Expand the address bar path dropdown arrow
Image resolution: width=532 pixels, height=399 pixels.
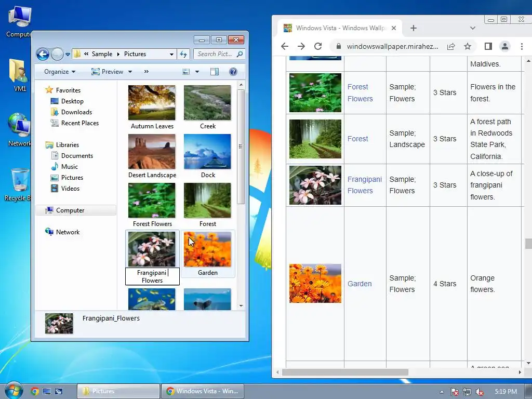171,54
